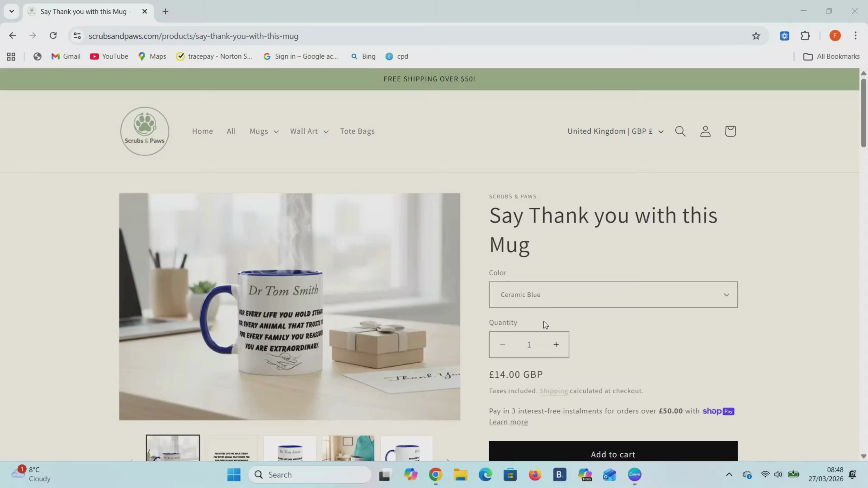Open Outlook from the taskbar
Image resolution: width=868 pixels, height=488 pixels.
(x=610, y=475)
